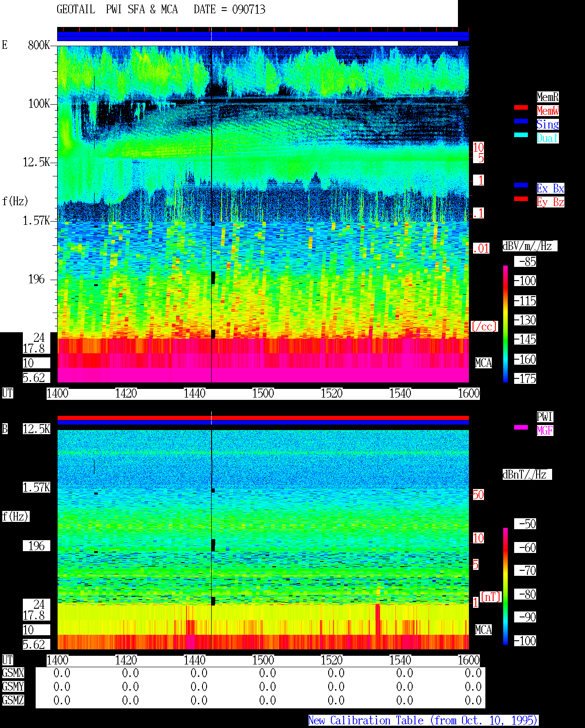This screenshot has height=728, width=585.
Task: Click the PWI label in lower legend
Action: coord(545,417)
